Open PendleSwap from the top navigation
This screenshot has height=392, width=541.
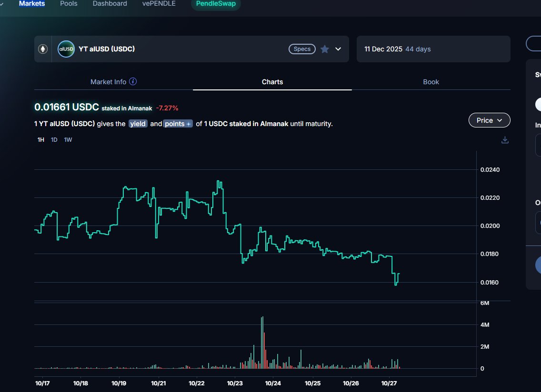216,4
